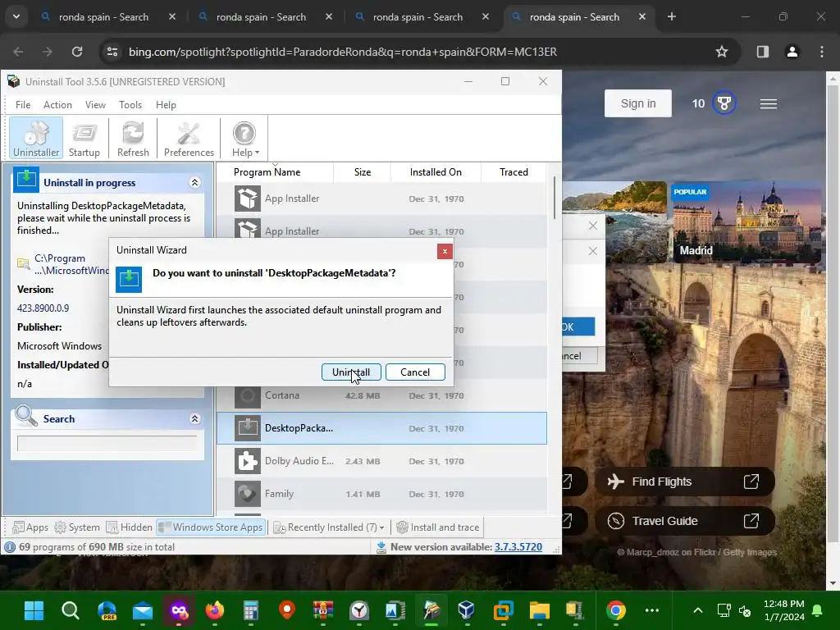This screenshot has width=840, height=630.
Task: Click the Dolby Audio program icon
Action: 248,461
